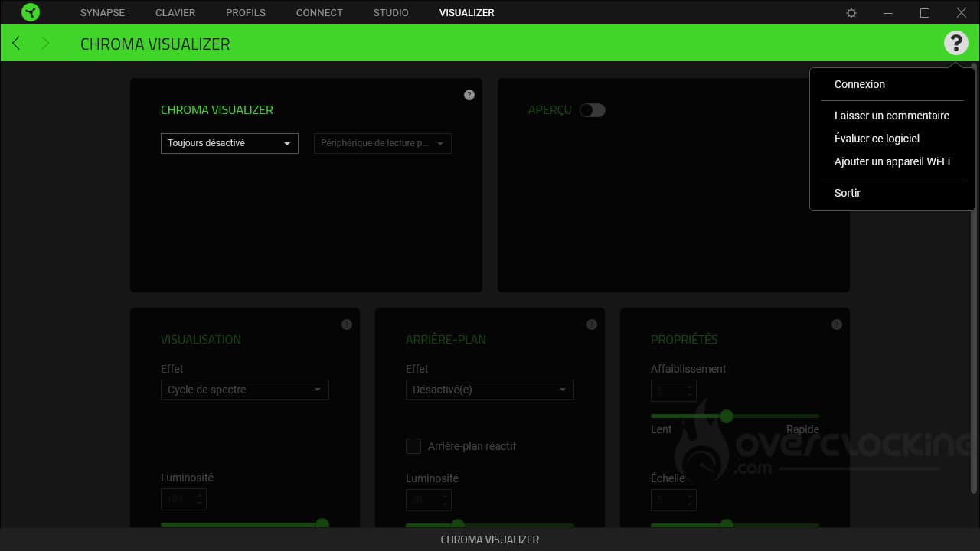This screenshot has width=980, height=551.
Task: Adjust the Arrière-plan Luminosité slider handle
Action: [458, 524]
